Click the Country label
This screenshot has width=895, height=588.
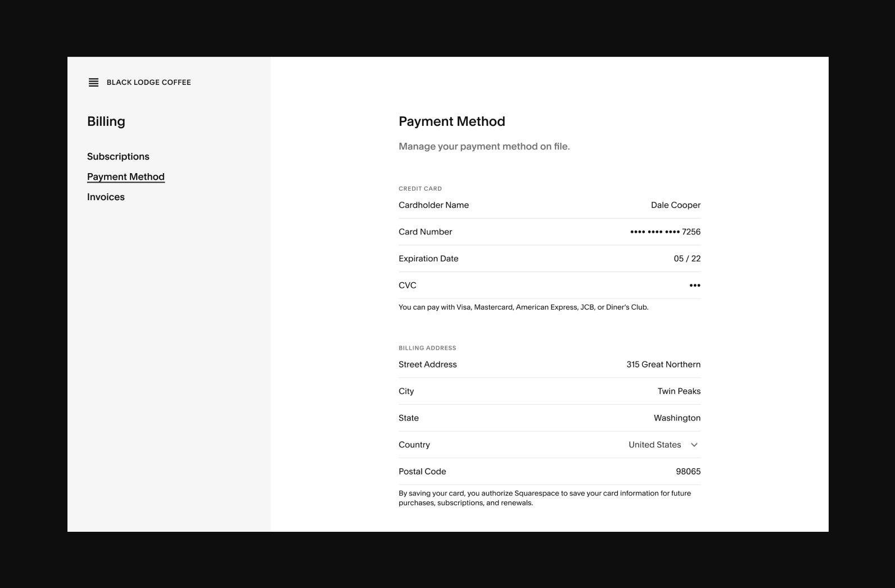[x=414, y=445]
